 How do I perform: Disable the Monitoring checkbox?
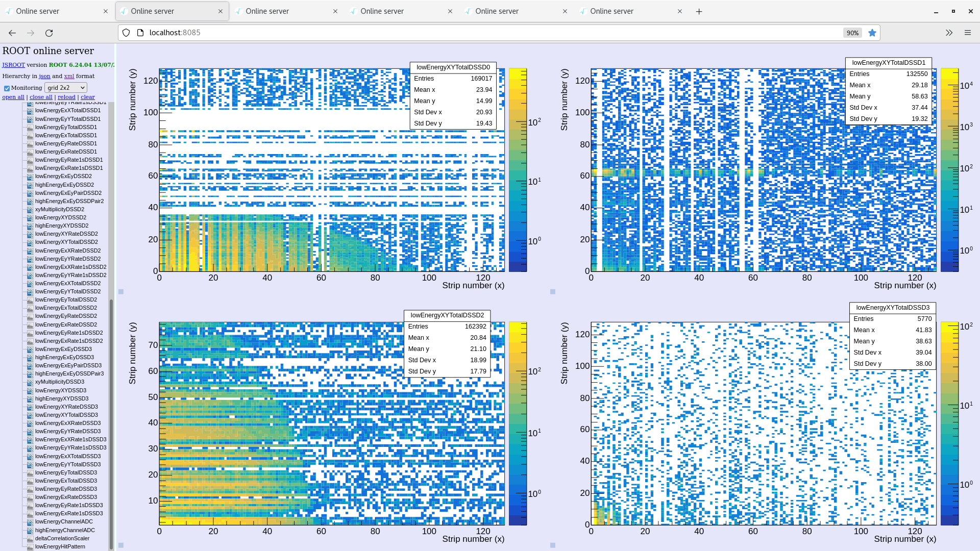(7, 87)
